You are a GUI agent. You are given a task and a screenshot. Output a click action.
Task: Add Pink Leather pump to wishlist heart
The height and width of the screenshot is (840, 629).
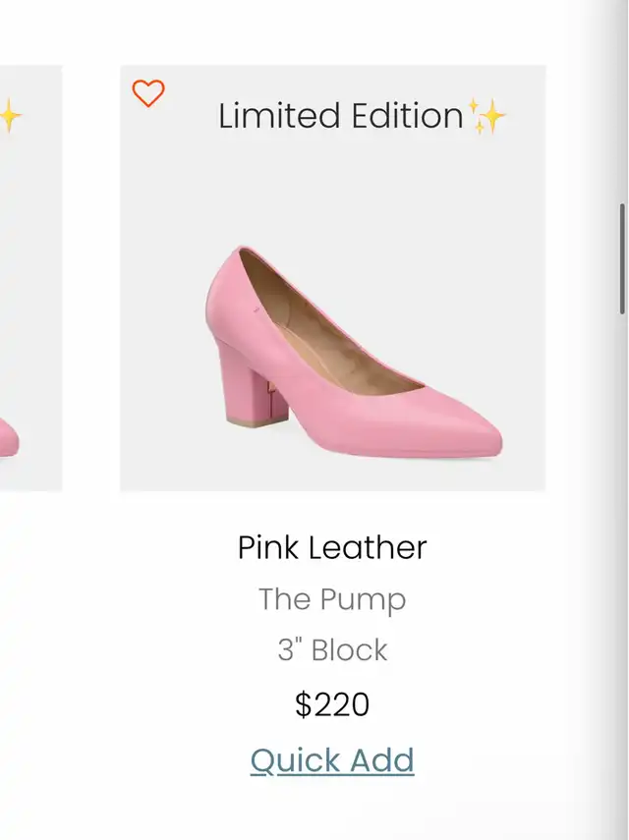pos(148,93)
